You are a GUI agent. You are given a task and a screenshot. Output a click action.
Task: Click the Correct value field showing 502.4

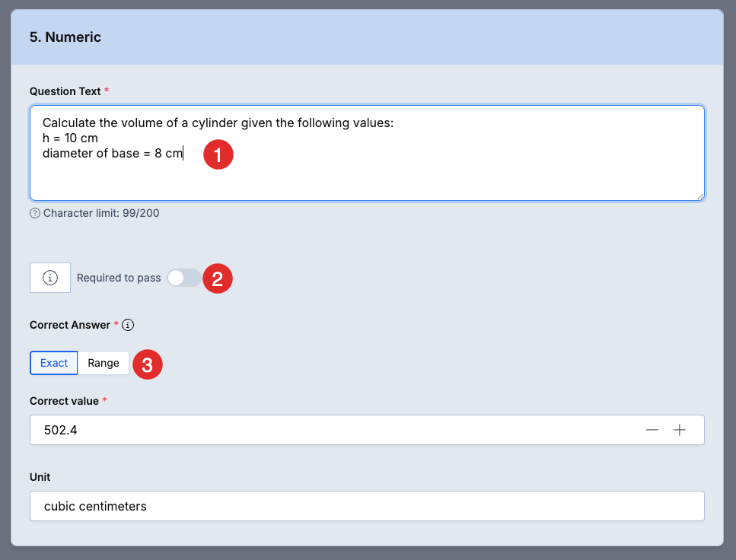pos(367,430)
